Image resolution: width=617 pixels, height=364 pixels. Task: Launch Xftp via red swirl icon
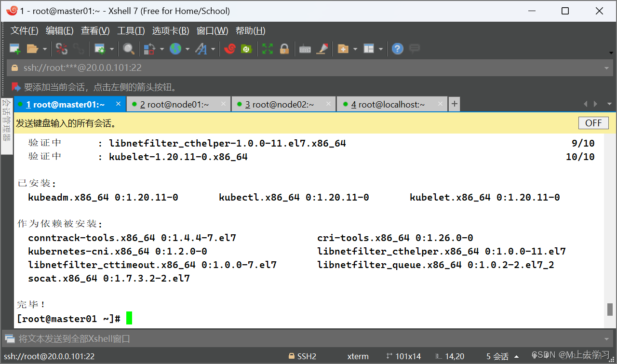[x=229, y=49]
